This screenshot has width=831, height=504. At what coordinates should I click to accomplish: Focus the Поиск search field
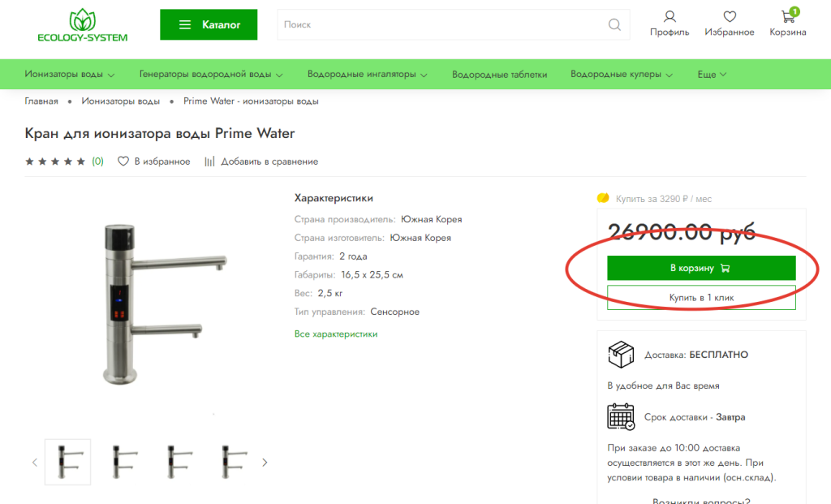(x=442, y=24)
